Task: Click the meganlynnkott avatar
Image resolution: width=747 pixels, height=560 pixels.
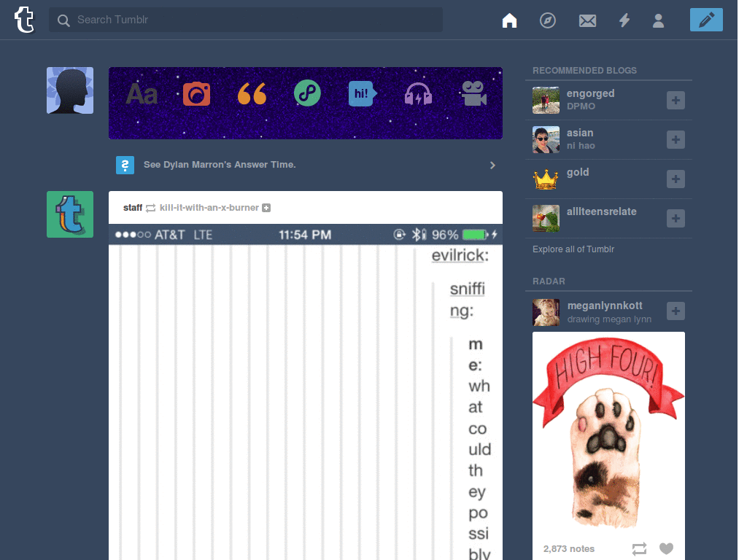Action: [546, 312]
